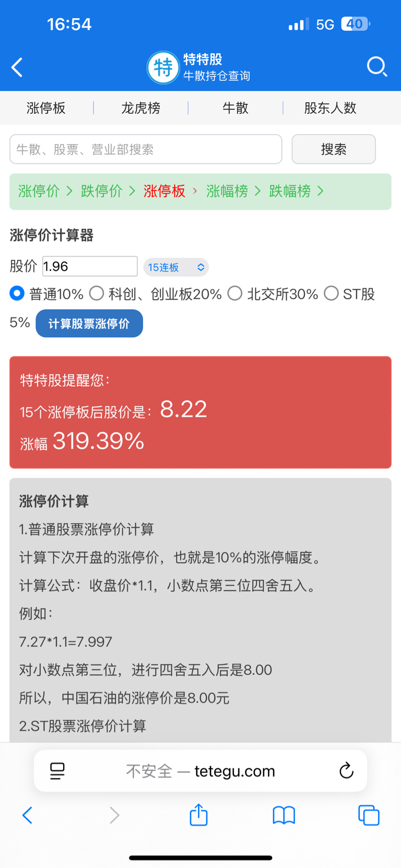The height and width of the screenshot is (868, 401).
Task: Open the 股东人数 tab
Action: (330, 108)
